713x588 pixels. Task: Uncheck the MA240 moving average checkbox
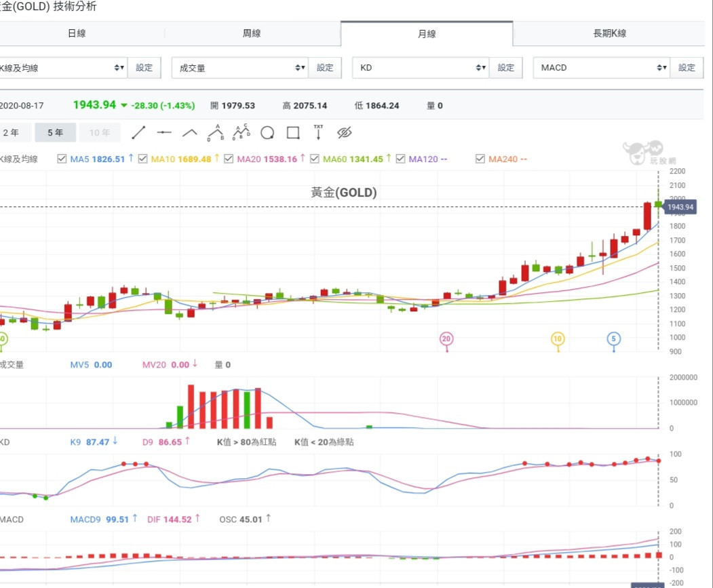pos(480,159)
